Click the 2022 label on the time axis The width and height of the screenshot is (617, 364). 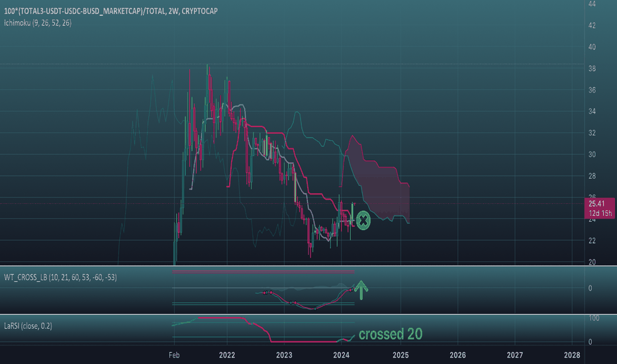pyautogui.click(x=227, y=355)
